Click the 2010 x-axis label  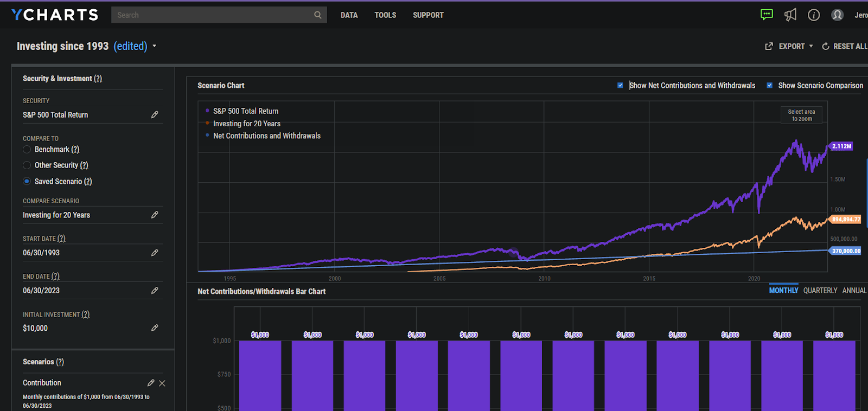tap(544, 279)
